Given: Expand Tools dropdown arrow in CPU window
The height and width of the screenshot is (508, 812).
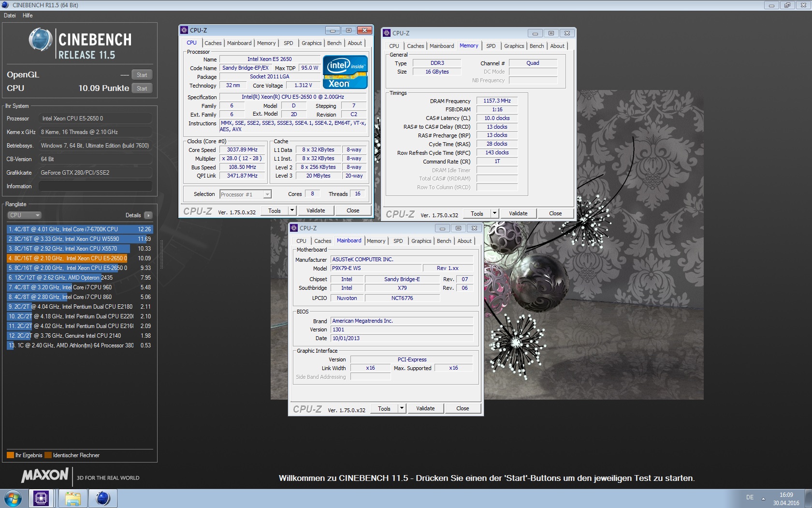Looking at the screenshot, I should pyautogui.click(x=292, y=210).
